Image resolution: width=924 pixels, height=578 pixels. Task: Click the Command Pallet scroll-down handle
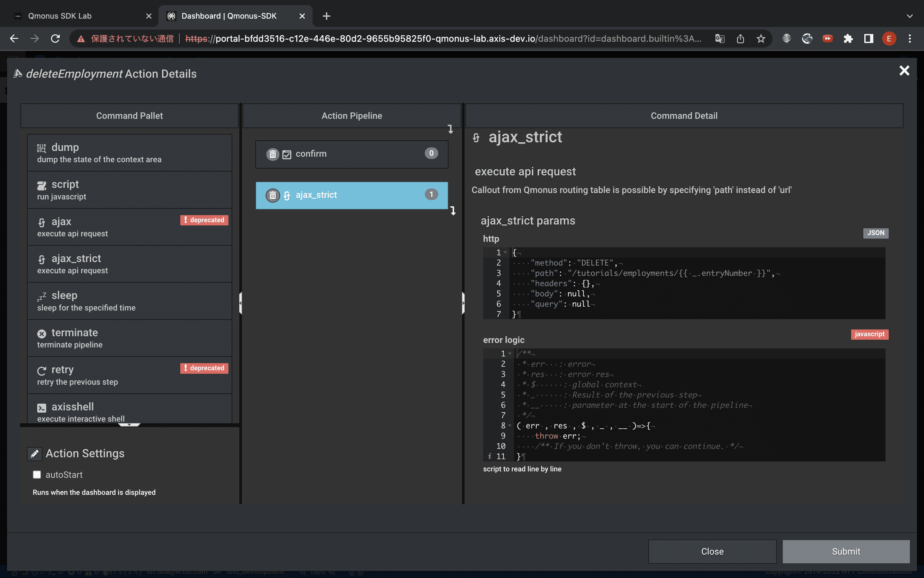[129, 425]
